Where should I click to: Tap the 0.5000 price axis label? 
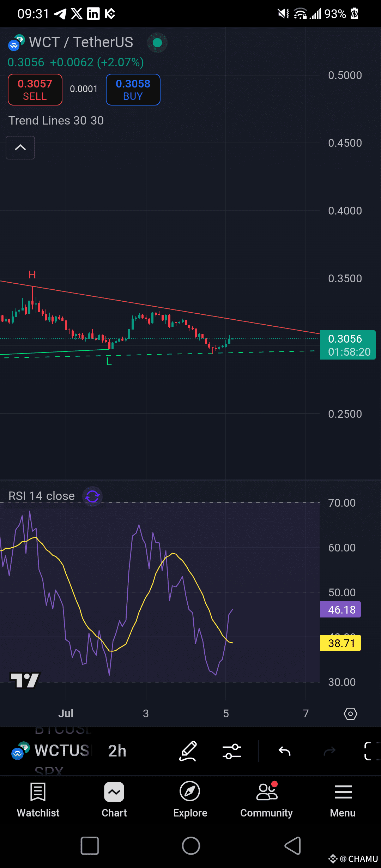[x=345, y=75]
